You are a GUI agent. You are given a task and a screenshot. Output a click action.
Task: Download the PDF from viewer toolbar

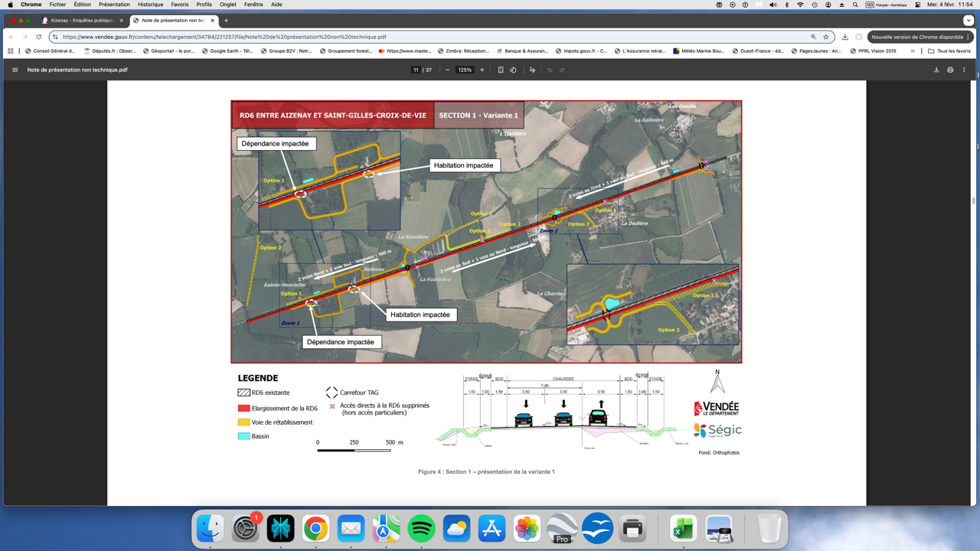coord(936,70)
